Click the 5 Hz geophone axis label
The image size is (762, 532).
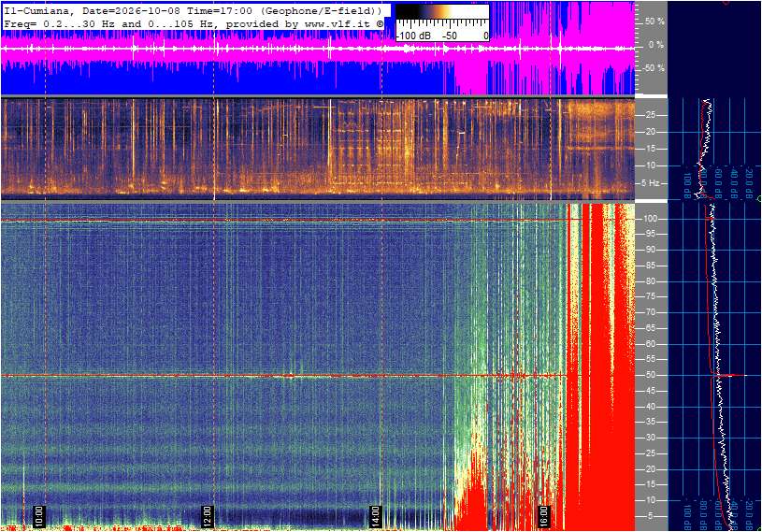pos(650,183)
